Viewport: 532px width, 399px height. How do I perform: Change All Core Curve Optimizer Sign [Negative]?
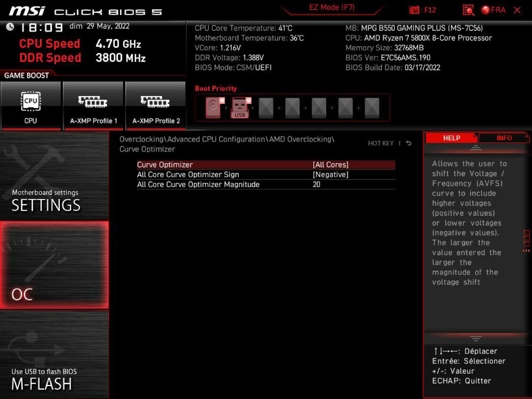coord(266,175)
